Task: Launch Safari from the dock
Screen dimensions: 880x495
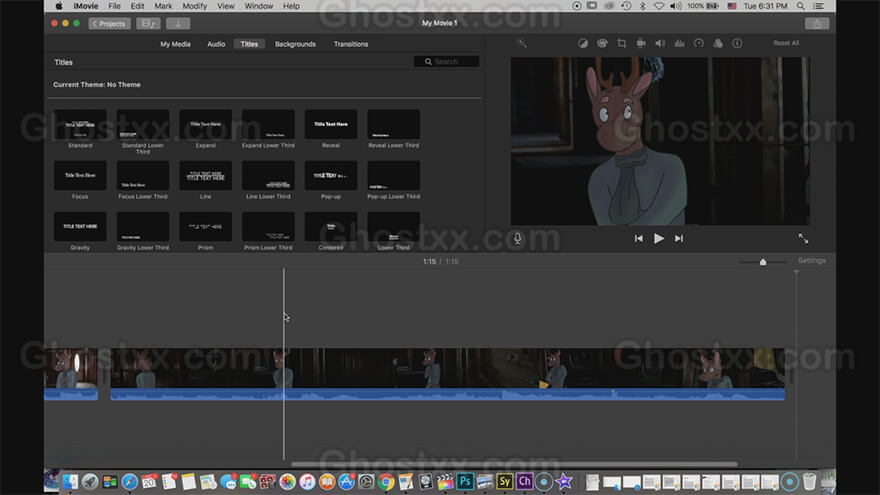Action: point(130,482)
